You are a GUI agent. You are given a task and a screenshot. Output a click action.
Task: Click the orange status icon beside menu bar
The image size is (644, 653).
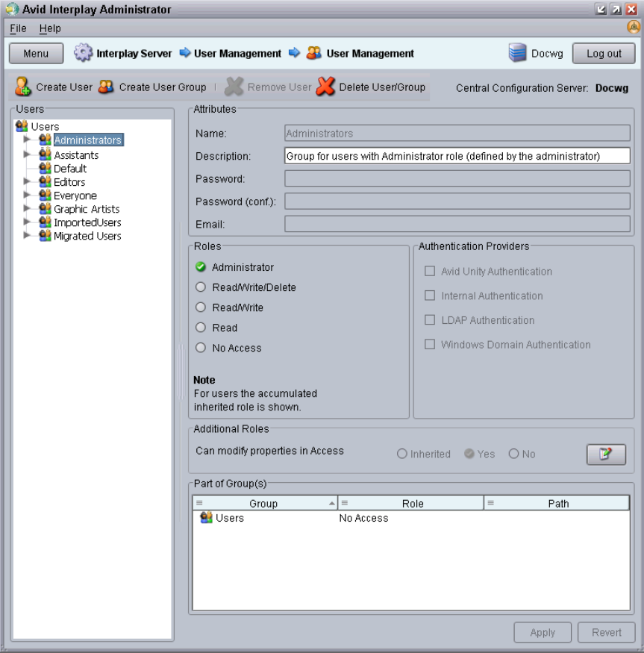(633, 27)
